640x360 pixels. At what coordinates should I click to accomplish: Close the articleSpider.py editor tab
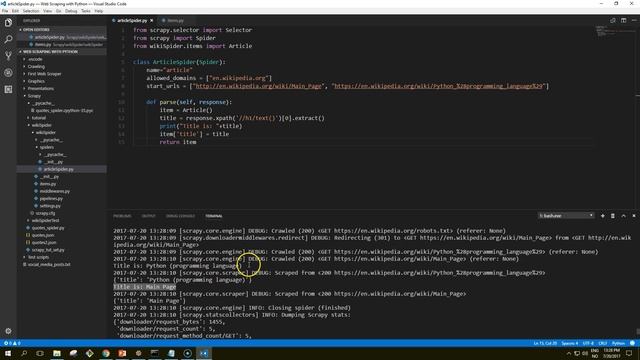151,20
